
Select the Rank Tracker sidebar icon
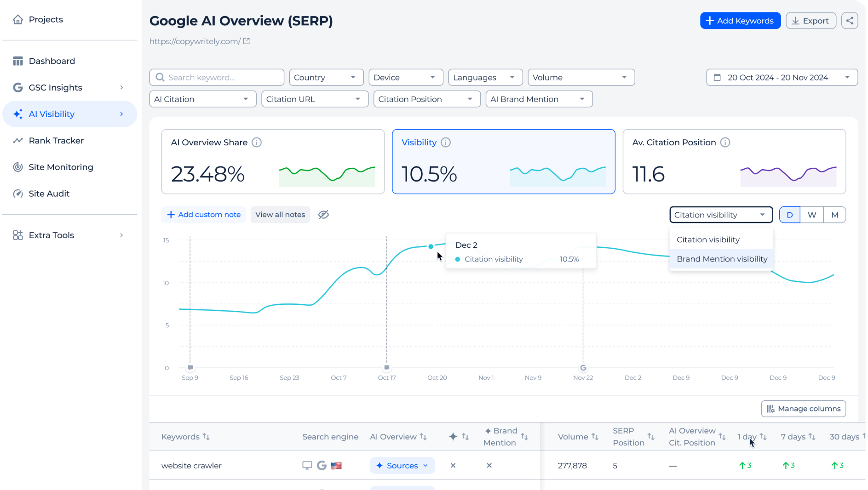click(18, 140)
